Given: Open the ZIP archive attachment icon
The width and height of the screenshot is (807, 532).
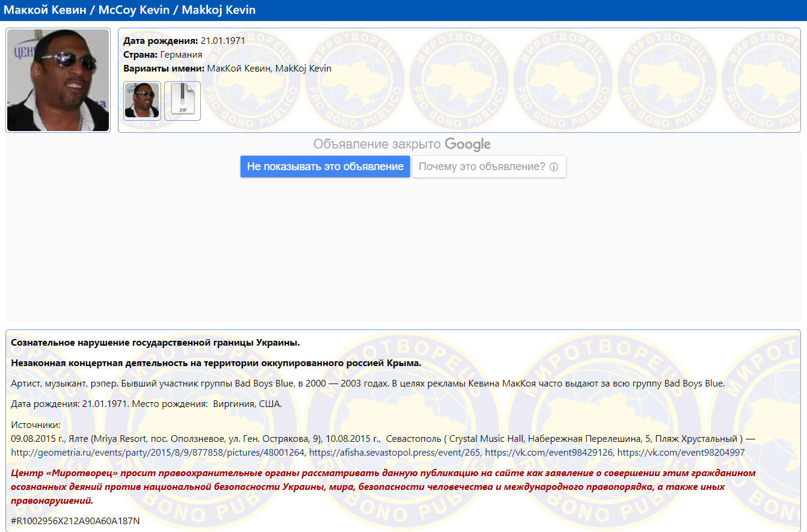Looking at the screenshot, I should point(182,101).
